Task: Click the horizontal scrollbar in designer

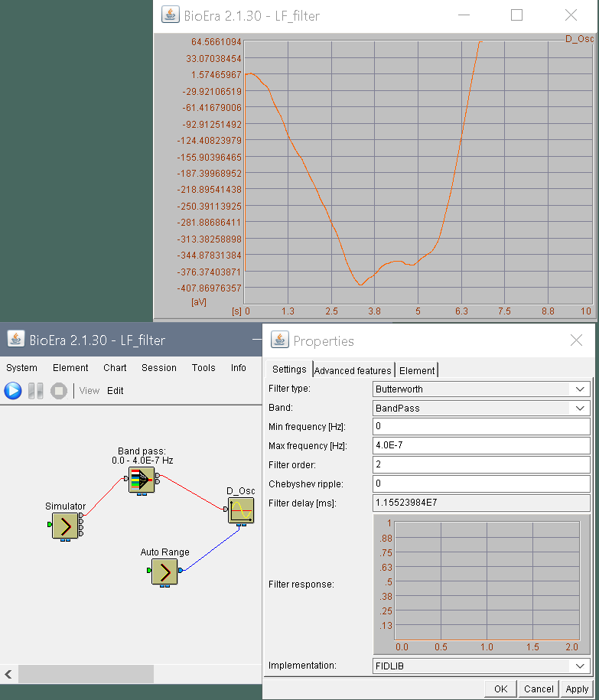Action: (x=86, y=674)
